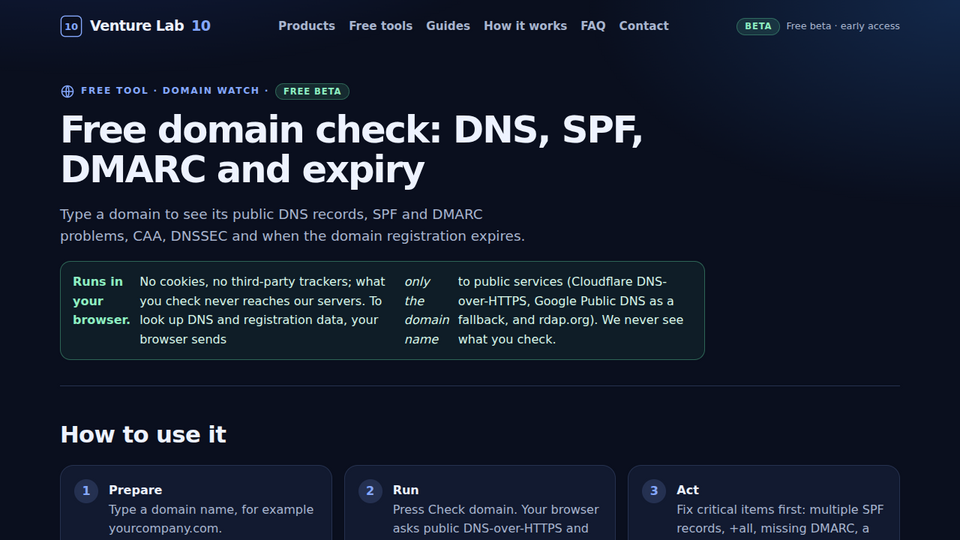Click the 'Free beta · early access' text
Screen dimensions: 960x540
click(843, 26)
